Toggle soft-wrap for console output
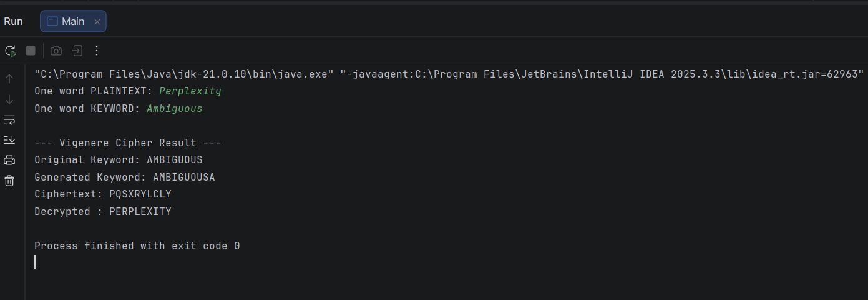The height and width of the screenshot is (300, 868). coord(9,119)
